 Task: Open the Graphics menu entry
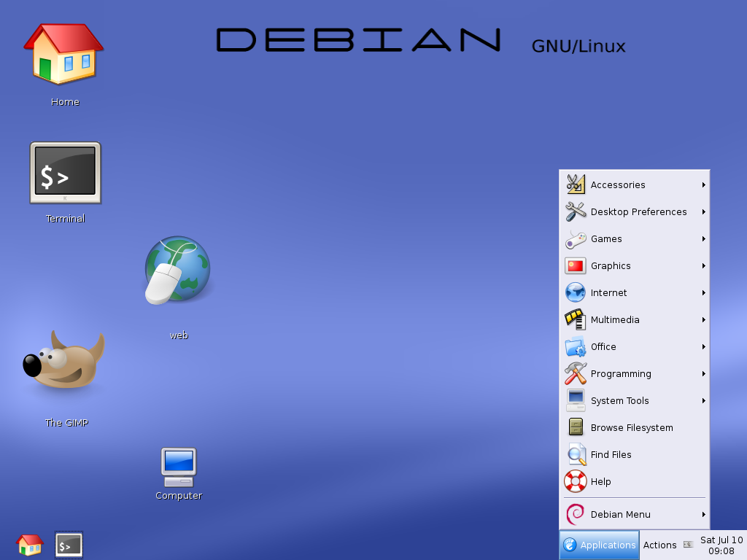(635, 265)
